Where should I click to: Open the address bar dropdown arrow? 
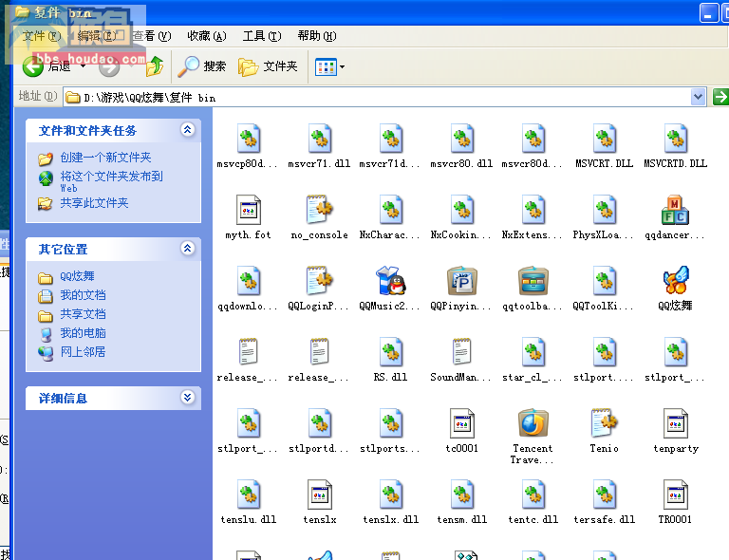(698, 97)
